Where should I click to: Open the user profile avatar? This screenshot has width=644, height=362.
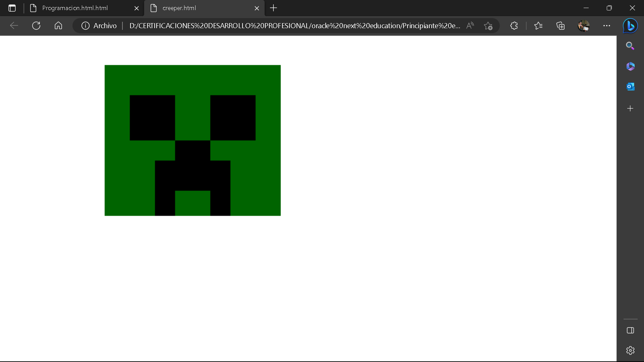(584, 26)
